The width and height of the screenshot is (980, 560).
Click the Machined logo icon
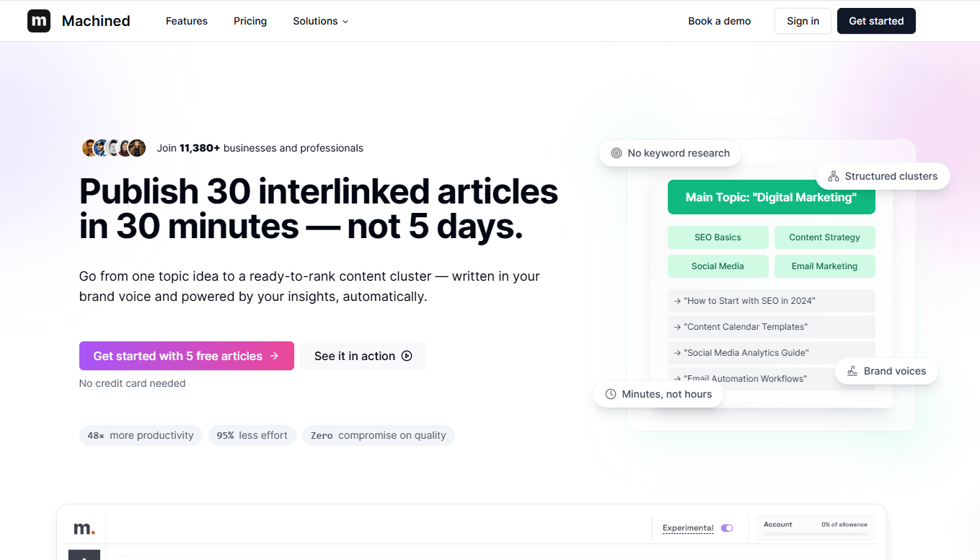pos(39,21)
